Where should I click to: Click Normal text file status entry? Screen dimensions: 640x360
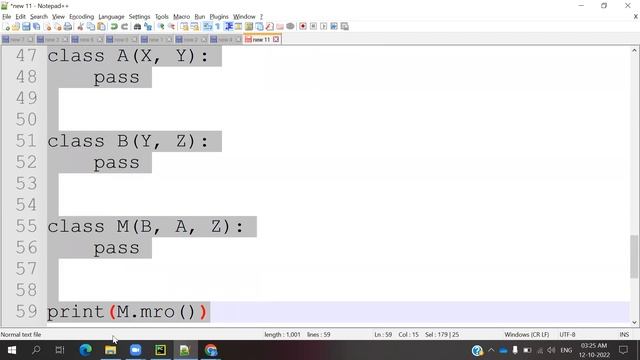(21, 335)
